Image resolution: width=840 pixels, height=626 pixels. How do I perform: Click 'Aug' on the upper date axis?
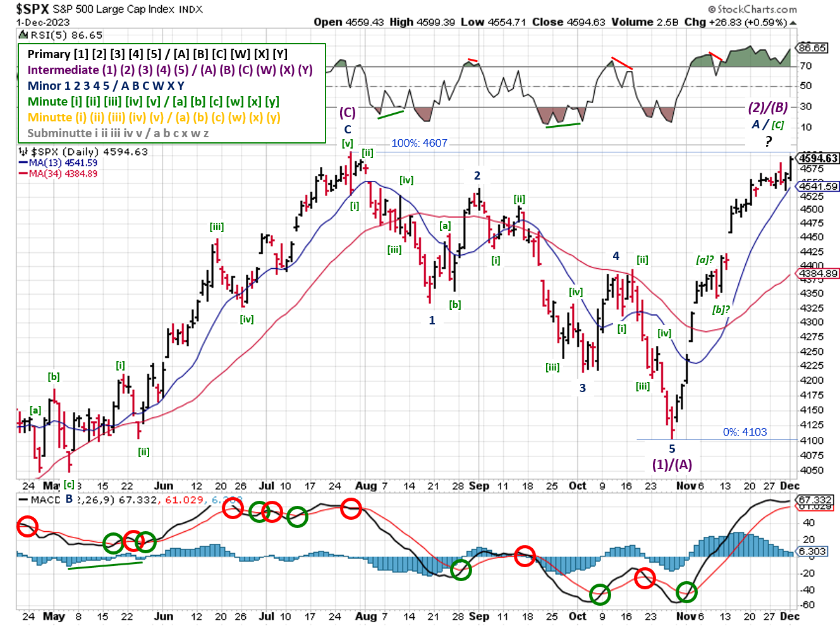(366, 486)
